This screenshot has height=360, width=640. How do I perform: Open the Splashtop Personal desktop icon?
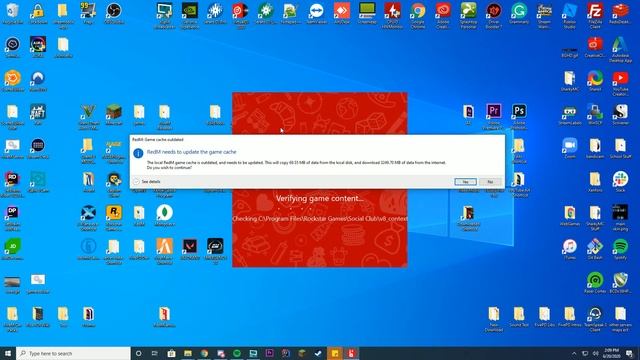(468, 16)
